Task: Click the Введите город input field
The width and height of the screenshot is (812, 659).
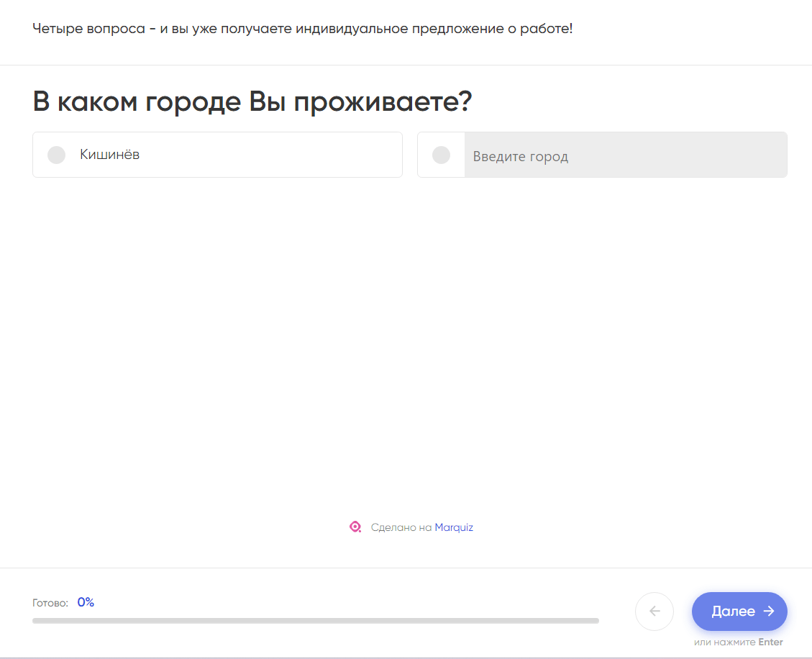Action: (626, 155)
